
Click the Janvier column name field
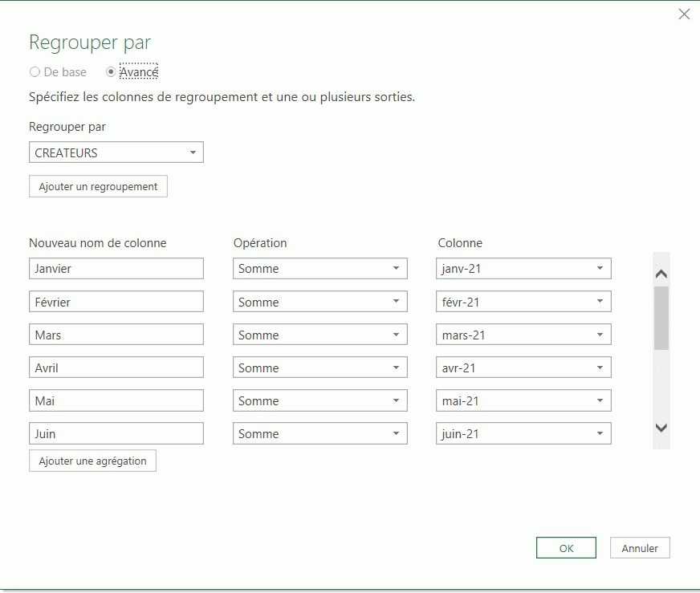click(x=116, y=269)
